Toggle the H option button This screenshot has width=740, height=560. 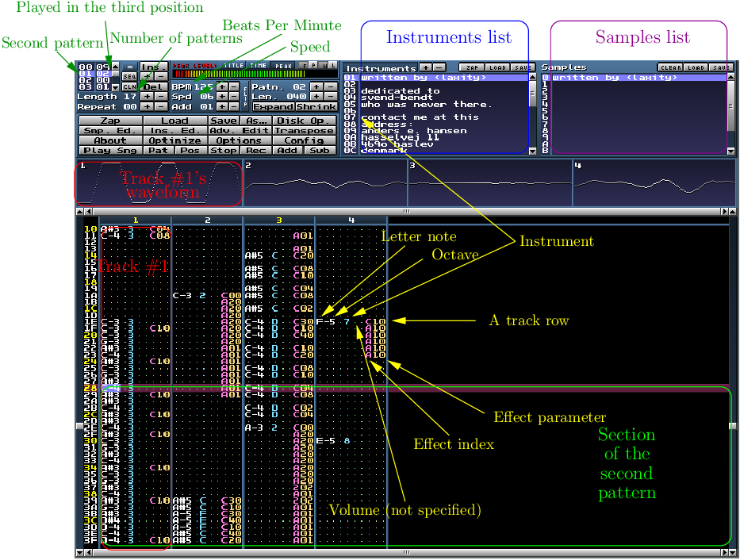click(324, 65)
